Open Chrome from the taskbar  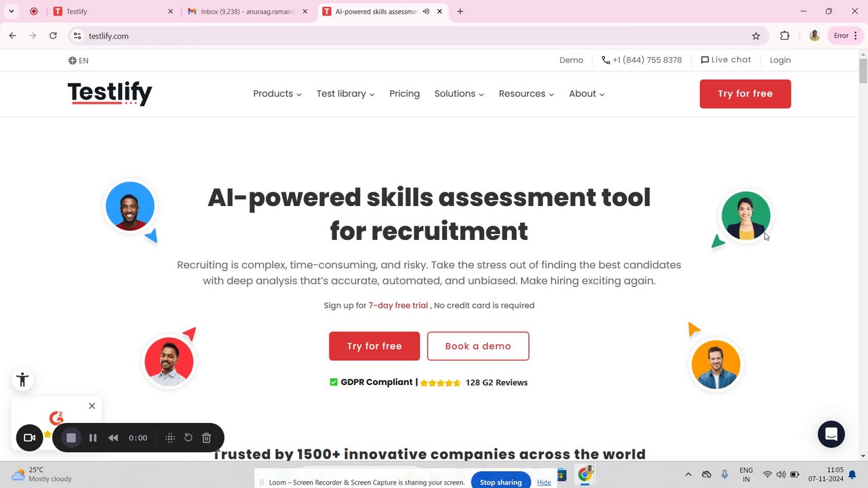click(x=585, y=474)
